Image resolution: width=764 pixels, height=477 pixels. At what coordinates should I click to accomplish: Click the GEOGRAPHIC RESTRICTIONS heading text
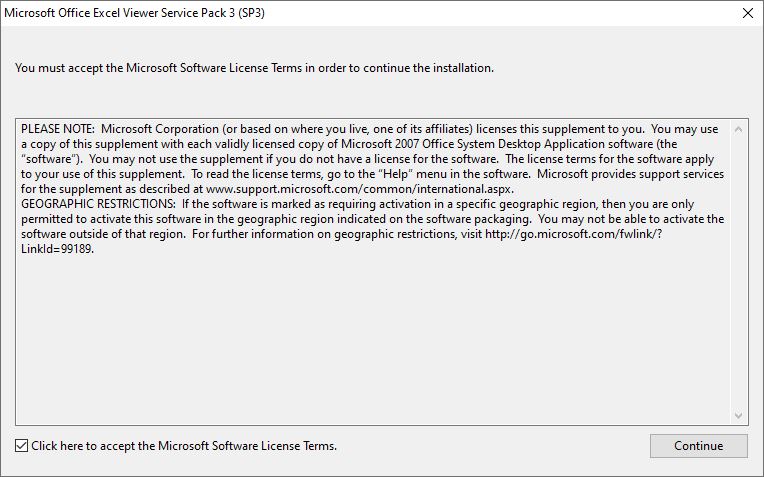coord(98,204)
